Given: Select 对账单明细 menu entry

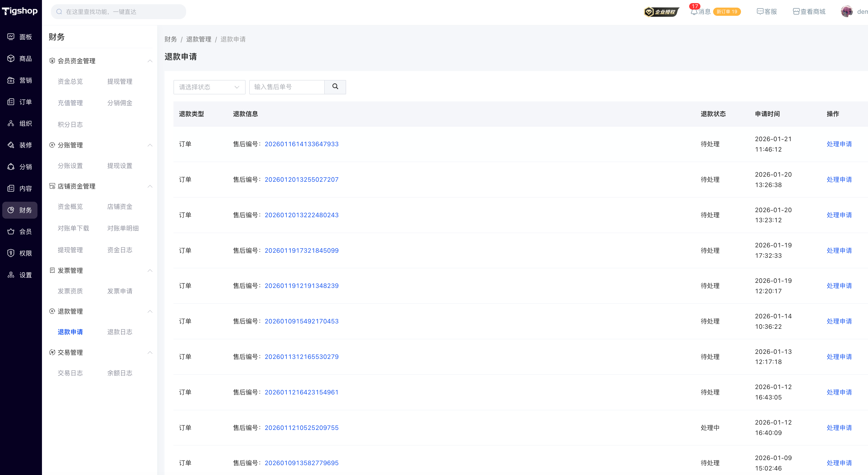Looking at the screenshot, I should tap(123, 228).
